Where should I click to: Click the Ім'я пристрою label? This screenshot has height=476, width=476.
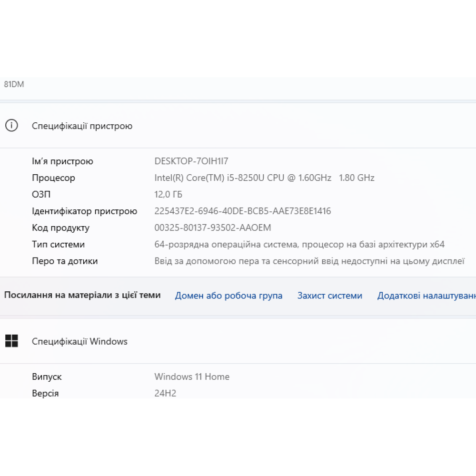62,161
